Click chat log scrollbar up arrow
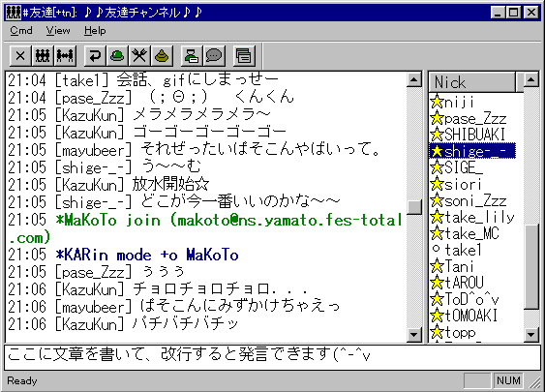Screen dimensions: 545x392 tap(413, 80)
